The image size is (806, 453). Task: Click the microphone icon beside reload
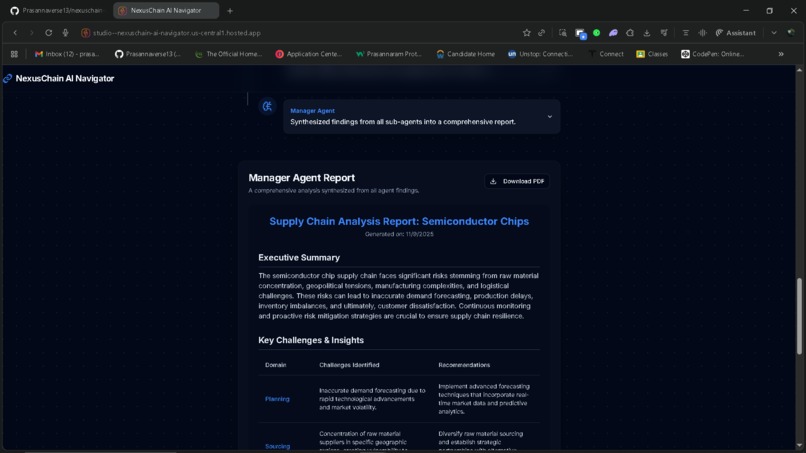(x=65, y=33)
